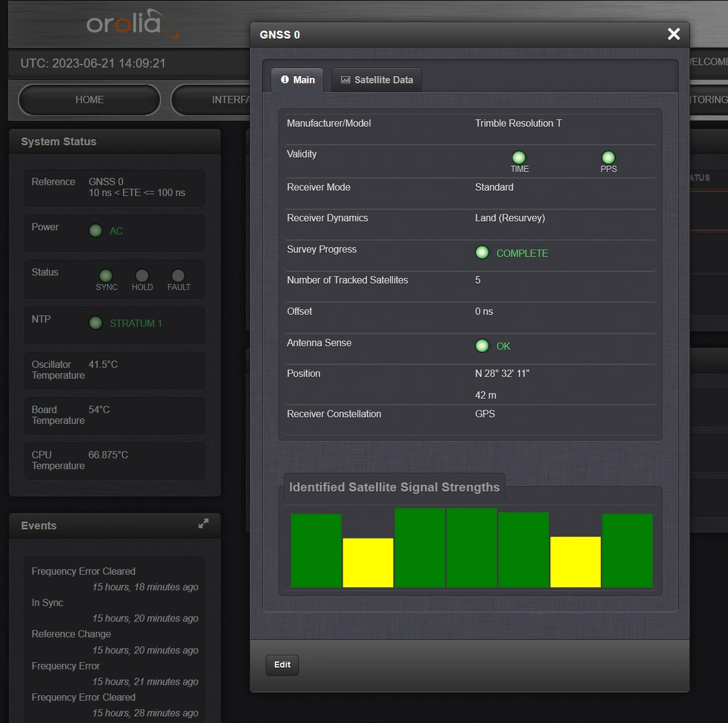The image size is (728, 723).
Task: Click CPU Temperature value 66.875°C
Action: pos(108,455)
